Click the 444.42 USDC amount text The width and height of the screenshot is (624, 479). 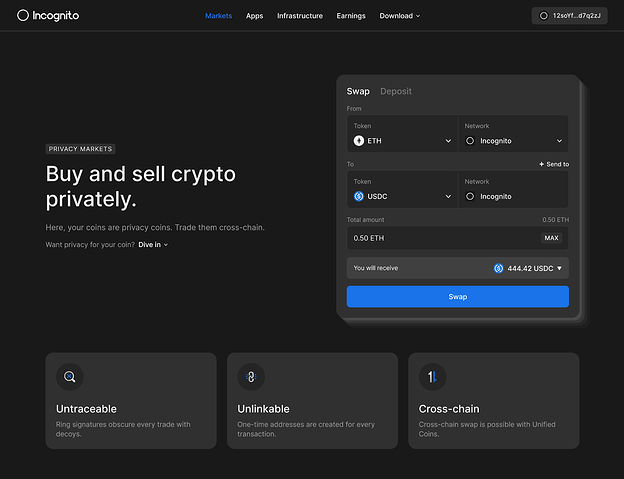coord(530,269)
